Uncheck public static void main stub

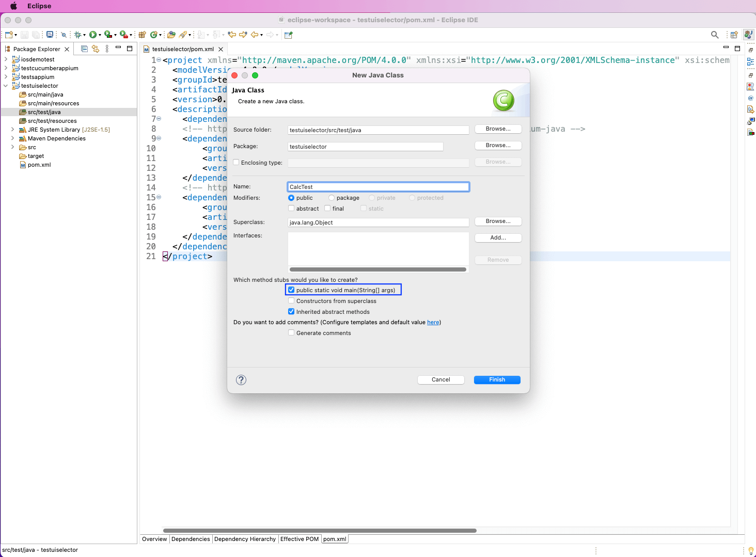(291, 290)
